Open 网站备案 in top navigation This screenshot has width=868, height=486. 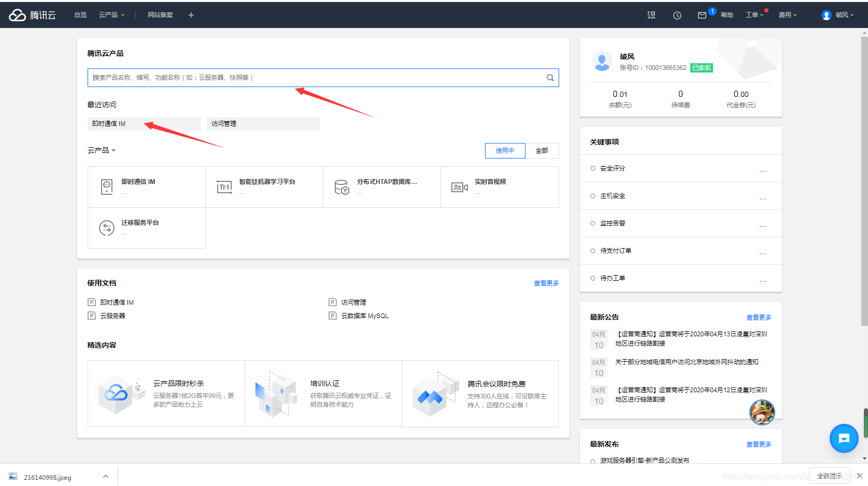click(160, 15)
